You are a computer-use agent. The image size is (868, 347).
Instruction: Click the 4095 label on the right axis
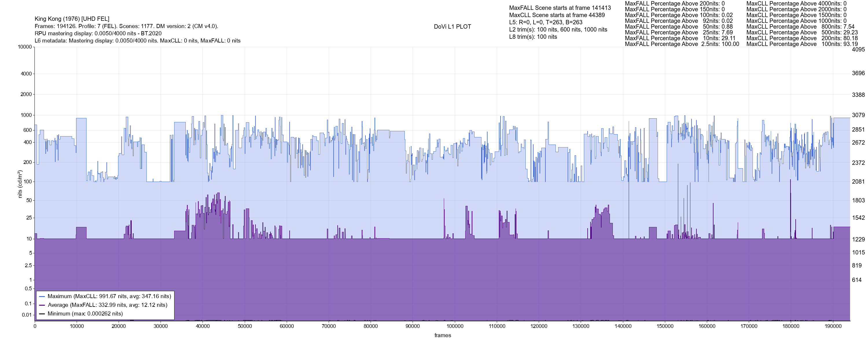tap(858, 49)
